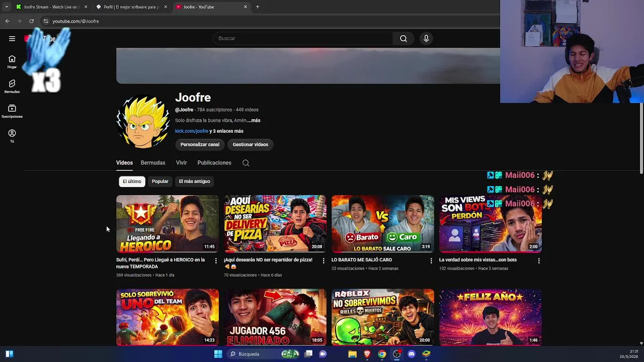Filter videos by Popular
Viewport: 644px width, 362px height.
pos(160,182)
